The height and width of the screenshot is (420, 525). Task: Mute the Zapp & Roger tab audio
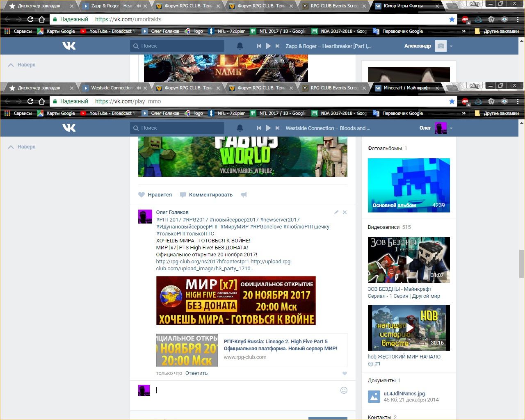[139, 6]
